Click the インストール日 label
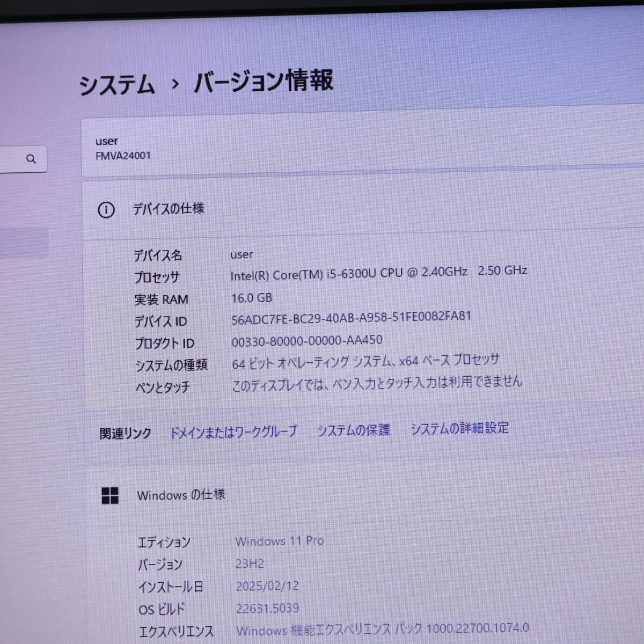Image resolution: width=644 pixels, height=644 pixels. [171, 587]
